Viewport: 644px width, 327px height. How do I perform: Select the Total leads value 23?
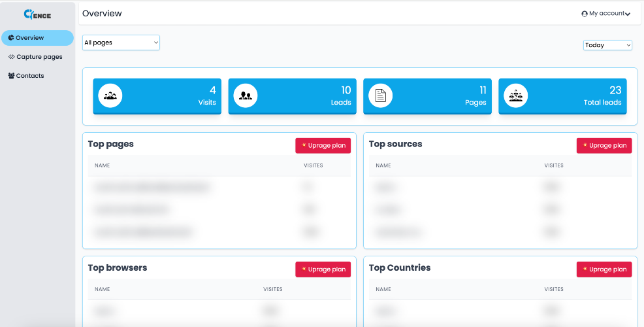pos(615,90)
